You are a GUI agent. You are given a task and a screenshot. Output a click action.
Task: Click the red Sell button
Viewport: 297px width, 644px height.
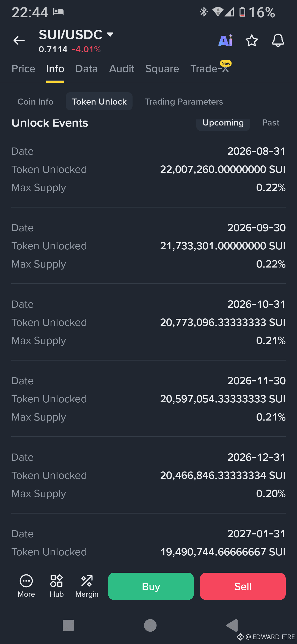243,586
